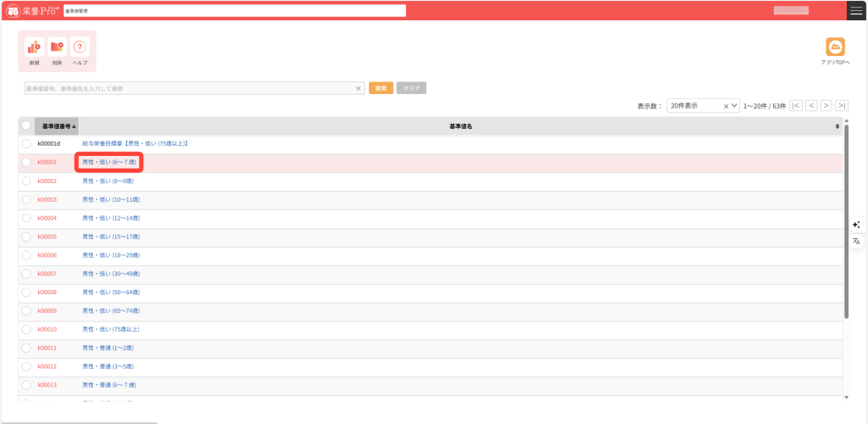Click the 新規 (new) icon
This screenshot has height=424, width=868.
(x=34, y=47)
